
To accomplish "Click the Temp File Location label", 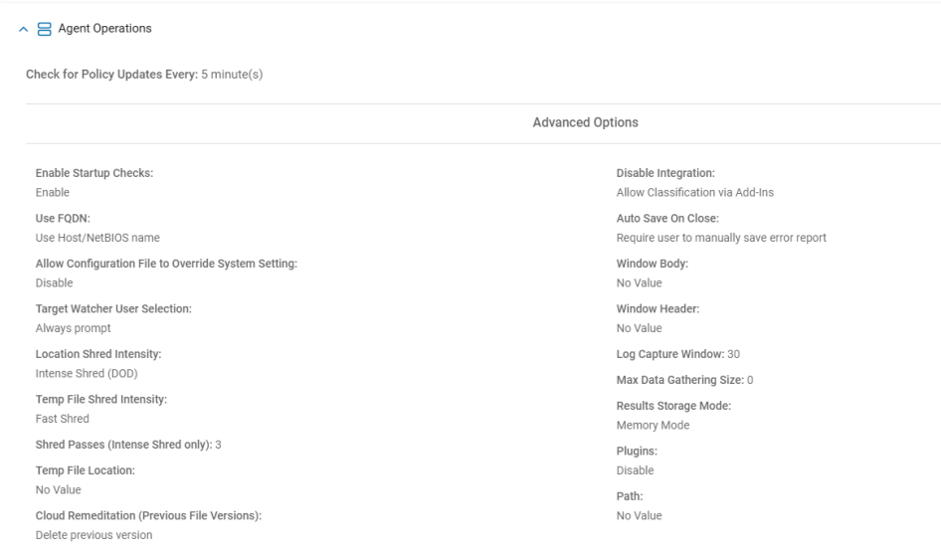I will tap(86, 469).
